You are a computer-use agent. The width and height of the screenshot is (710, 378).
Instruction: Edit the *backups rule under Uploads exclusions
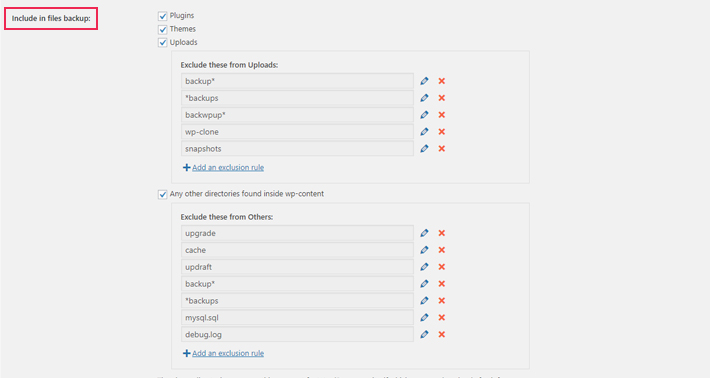[424, 98]
